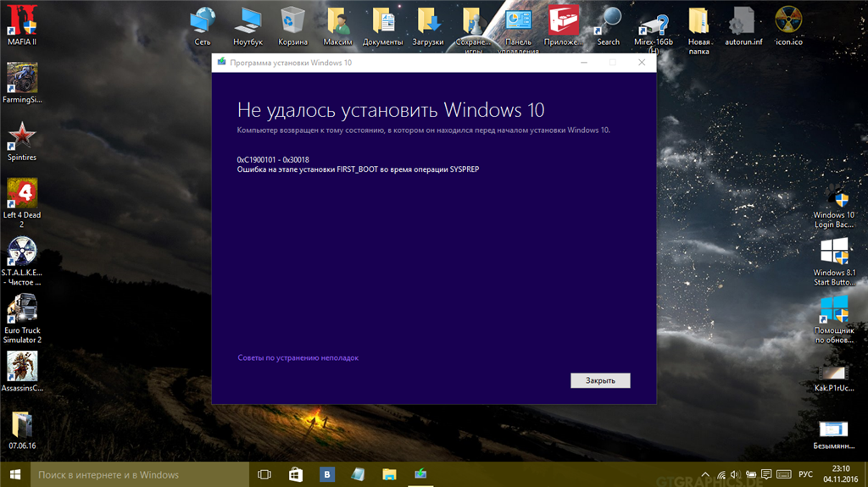Select the MAFIA II desktop icon
868x487 pixels.
[x=22, y=25]
